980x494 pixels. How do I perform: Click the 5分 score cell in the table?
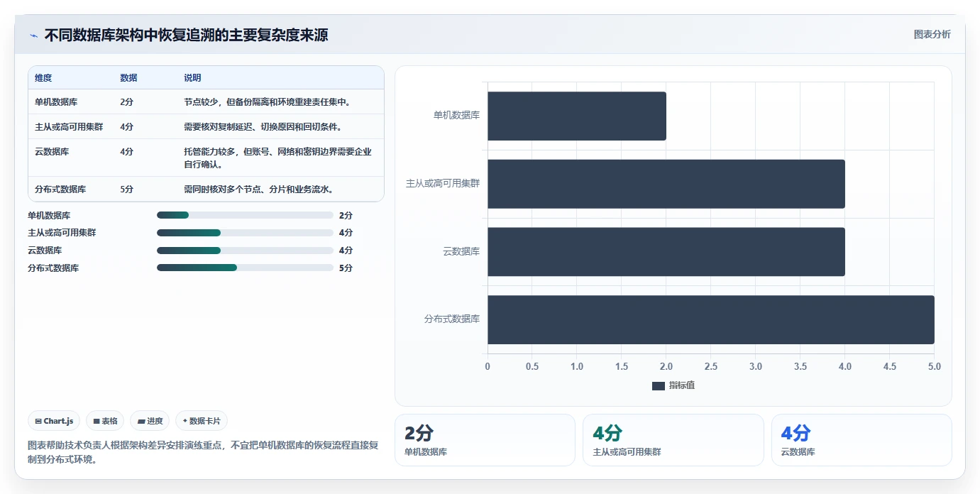point(126,190)
